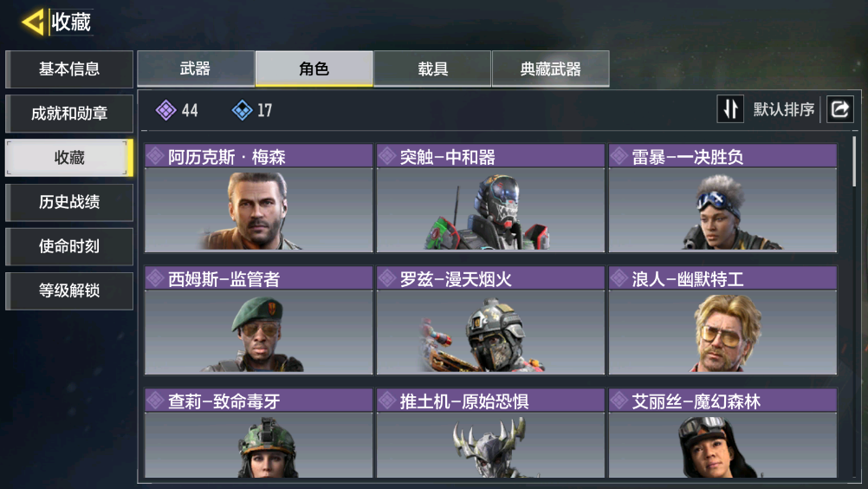The height and width of the screenshot is (489, 868).
Task: Click diamond icon on 阿历克斯·梅森 card
Action: pos(156,157)
